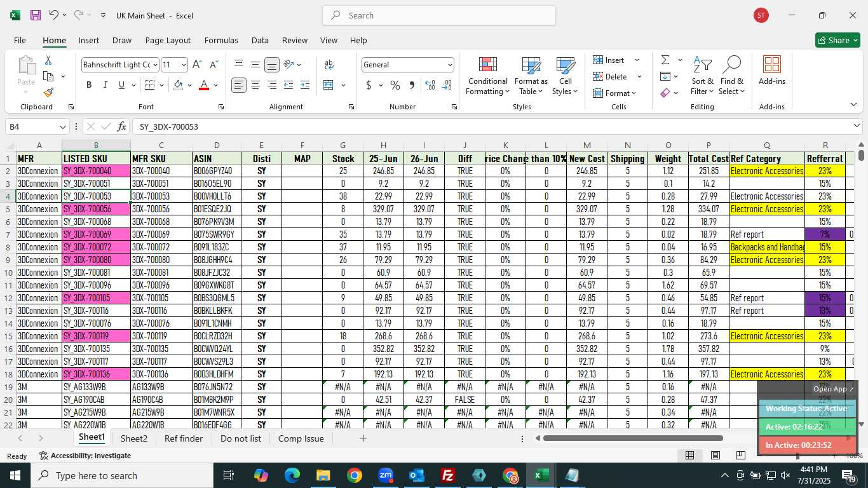
Task: Decrease font size with the smaller A
Action: (x=214, y=65)
